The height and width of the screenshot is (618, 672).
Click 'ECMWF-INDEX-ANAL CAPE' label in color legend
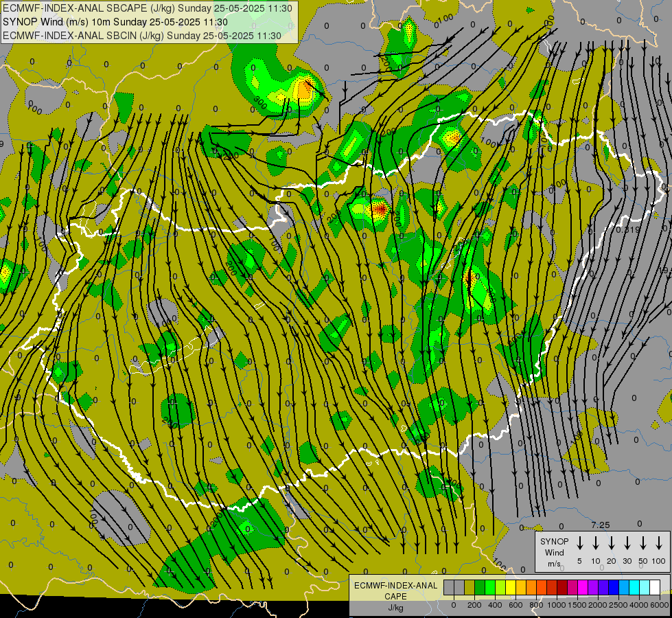tap(395, 591)
